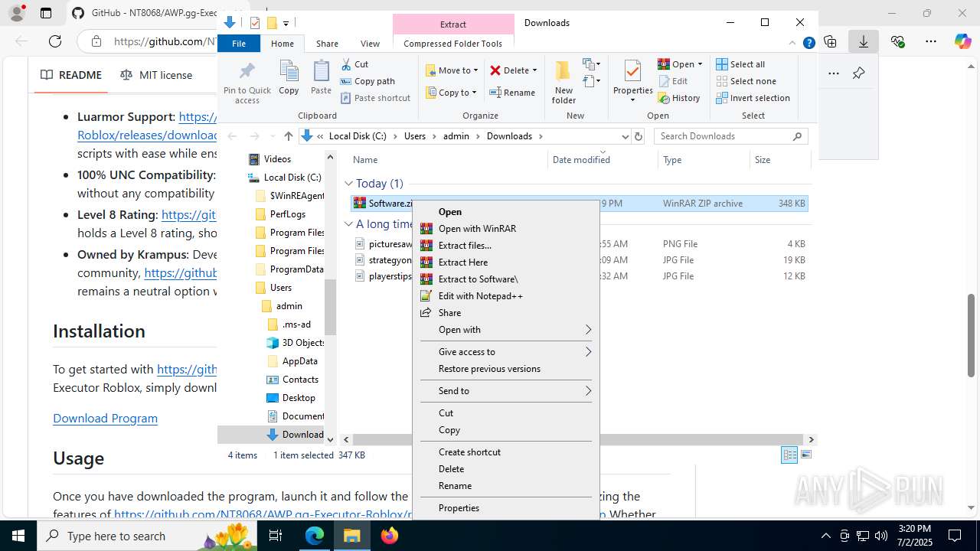Image resolution: width=980 pixels, height=551 pixels.
Task: Open the File tab
Action: pos(239,44)
